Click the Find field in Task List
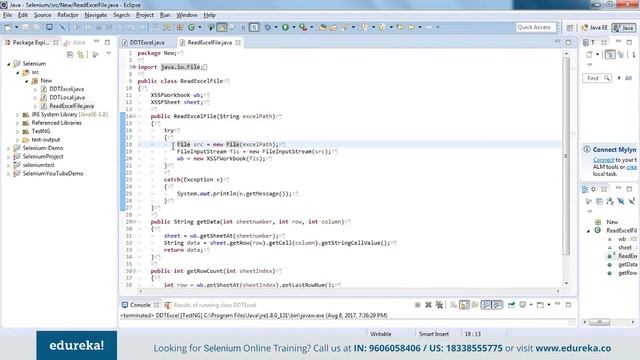640x360 pixels. point(597,78)
